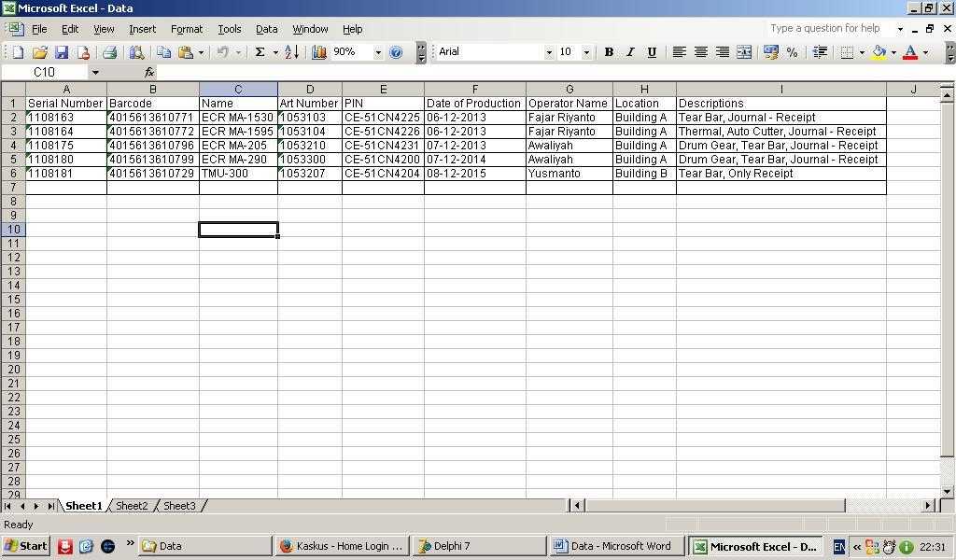The image size is (956, 560).
Task: Open the Arial font name dropdown
Action: tap(549, 52)
